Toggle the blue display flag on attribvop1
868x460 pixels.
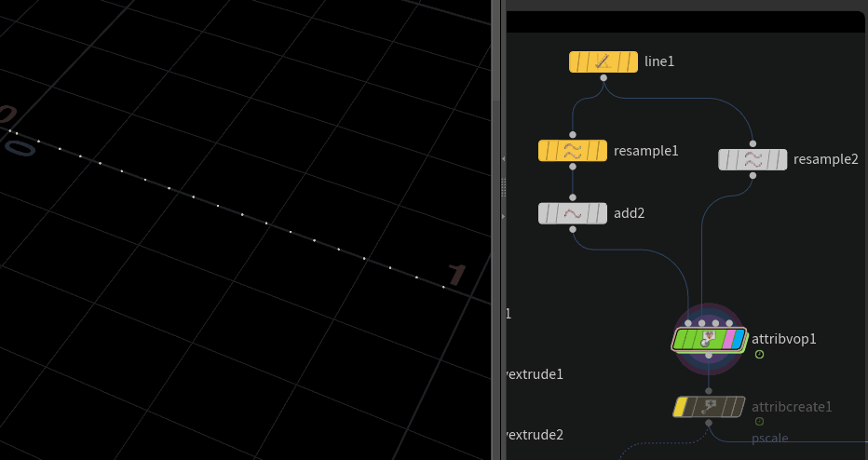tap(739, 339)
